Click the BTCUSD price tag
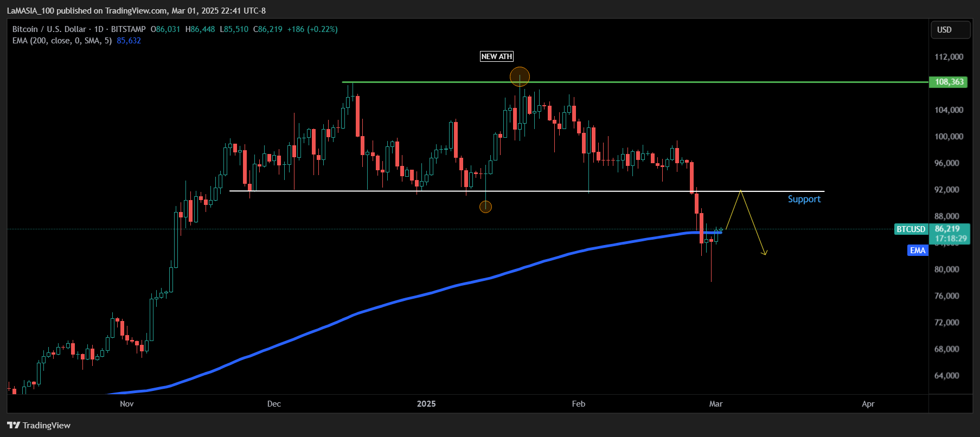 (911, 229)
